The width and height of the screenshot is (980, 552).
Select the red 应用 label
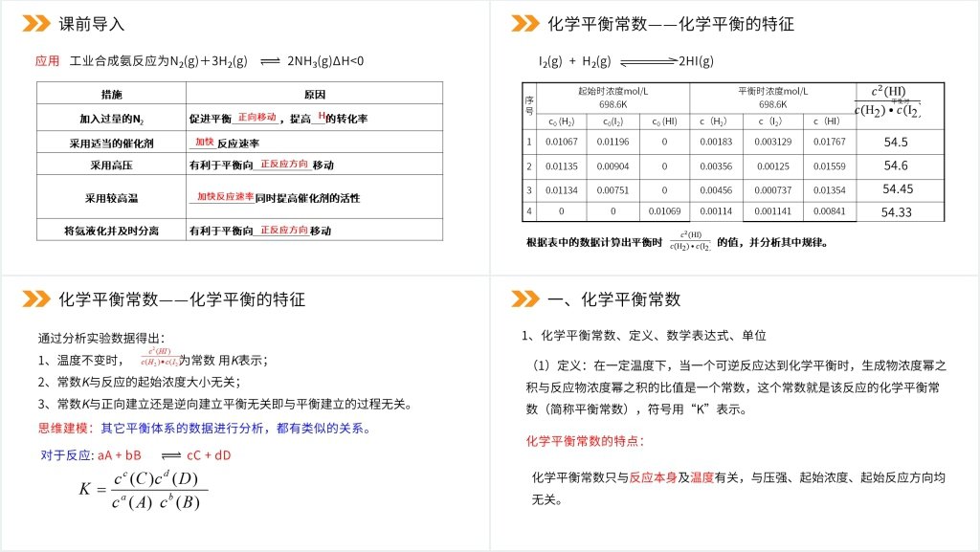47,61
